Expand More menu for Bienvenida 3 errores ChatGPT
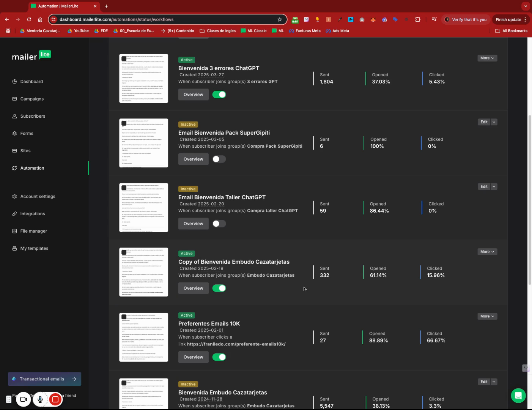The width and height of the screenshot is (532, 410). click(x=487, y=58)
